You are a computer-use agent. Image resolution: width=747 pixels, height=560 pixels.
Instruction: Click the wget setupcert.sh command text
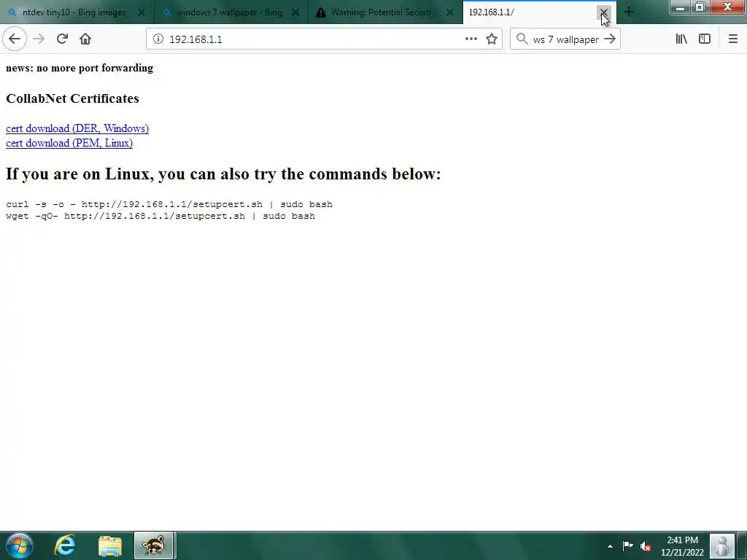coord(160,216)
